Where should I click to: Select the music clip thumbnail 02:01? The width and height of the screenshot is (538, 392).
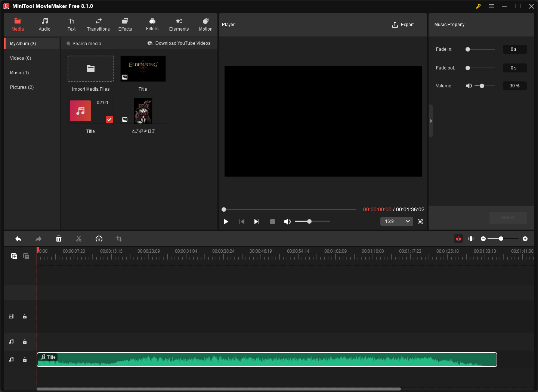91,111
